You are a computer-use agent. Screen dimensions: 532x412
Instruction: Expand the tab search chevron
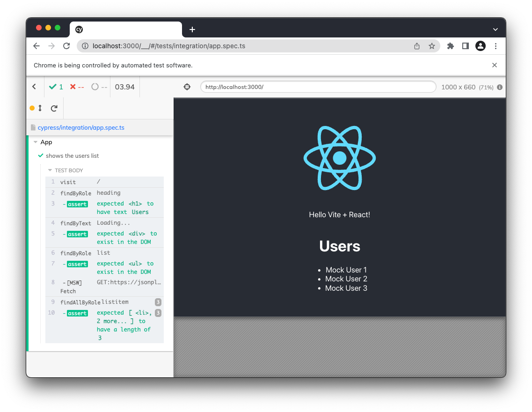tap(496, 29)
